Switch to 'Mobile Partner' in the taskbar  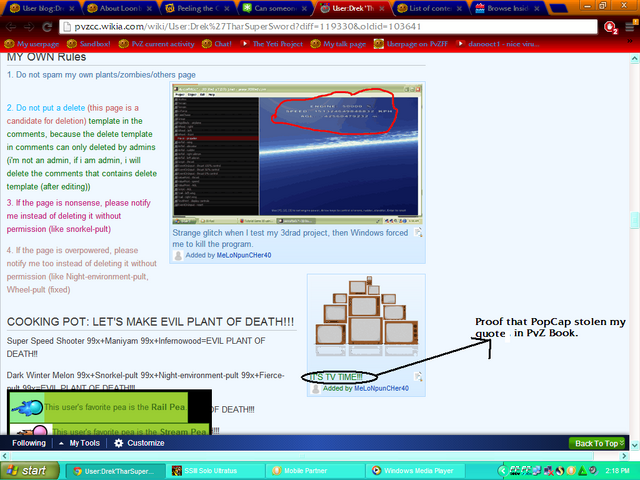coord(315,471)
